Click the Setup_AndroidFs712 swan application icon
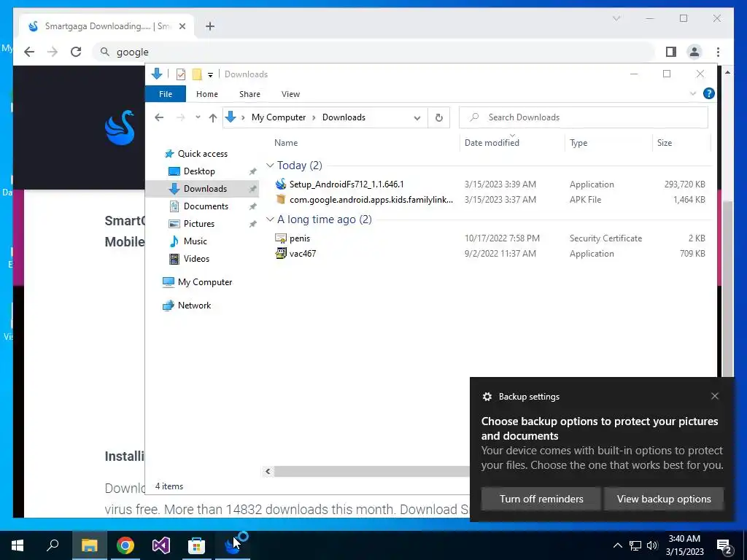 point(281,184)
